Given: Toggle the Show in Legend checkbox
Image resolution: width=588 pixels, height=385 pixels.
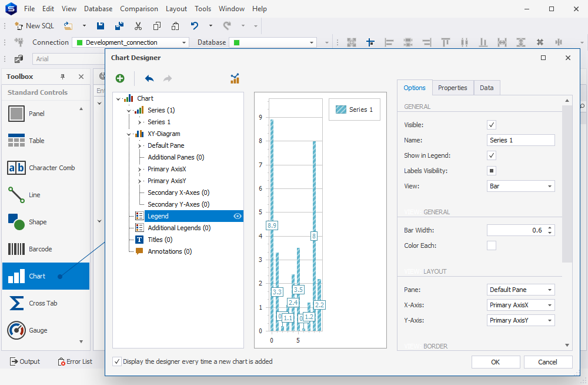Looking at the screenshot, I should pos(491,155).
